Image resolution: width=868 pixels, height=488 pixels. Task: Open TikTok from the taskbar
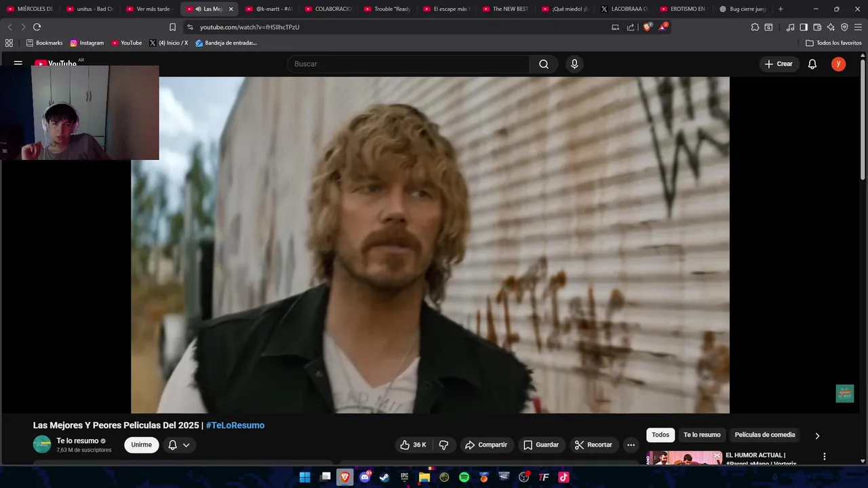564,477
